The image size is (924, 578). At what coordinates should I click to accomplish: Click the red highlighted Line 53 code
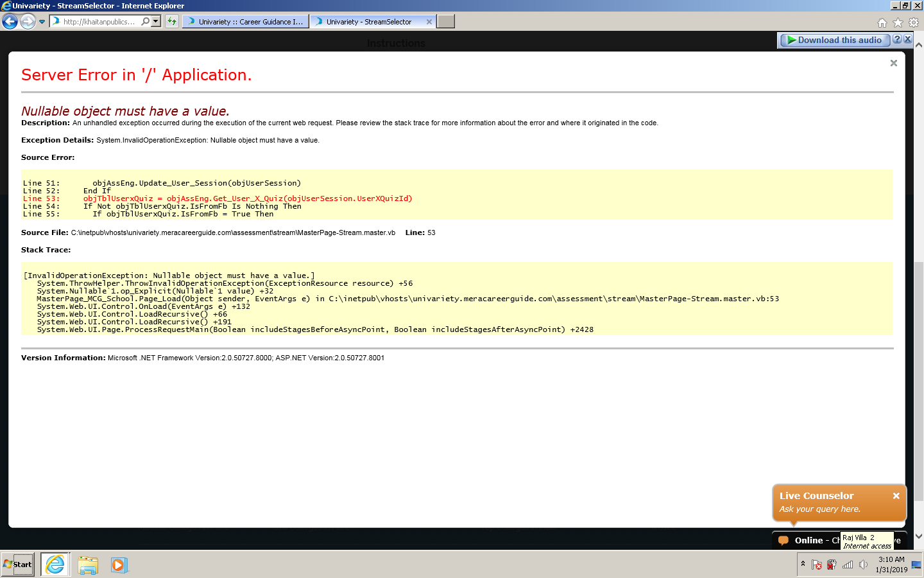[x=218, y=198]
